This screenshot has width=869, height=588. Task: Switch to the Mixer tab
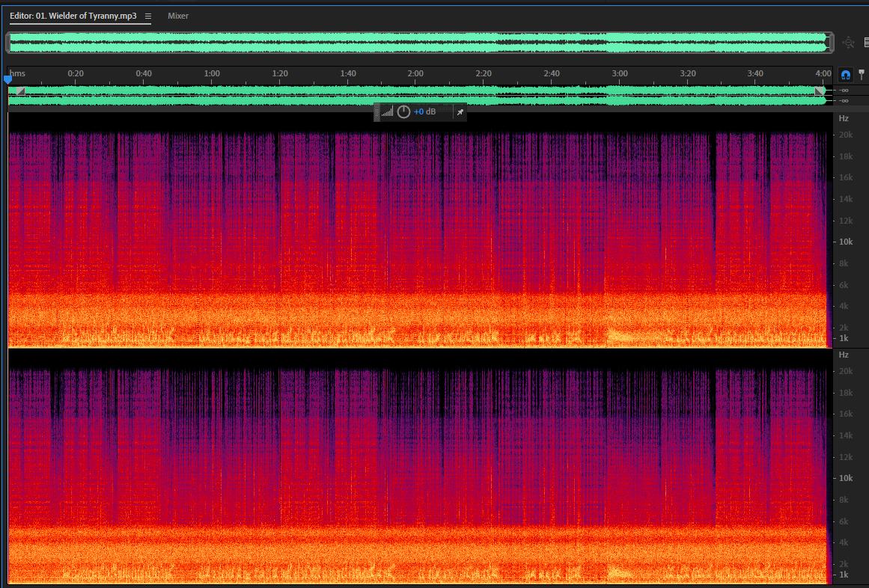[178, 16]
